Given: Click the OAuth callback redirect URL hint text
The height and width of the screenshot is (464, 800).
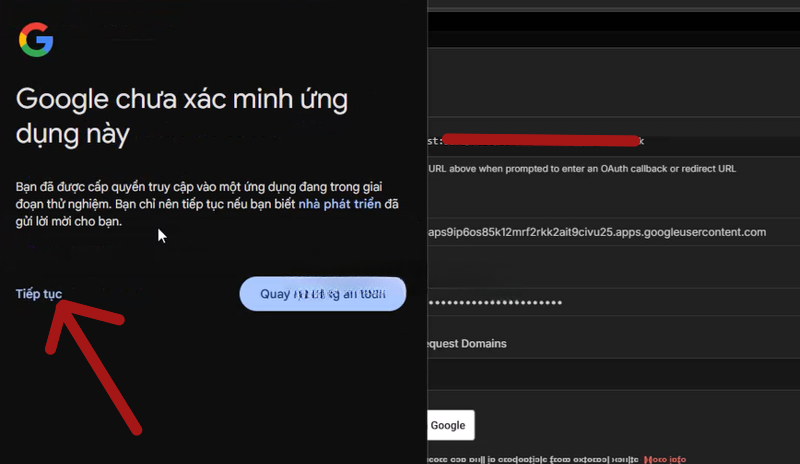Looking at the screenshot, I should pyautogui.click(x=582, y=169).
